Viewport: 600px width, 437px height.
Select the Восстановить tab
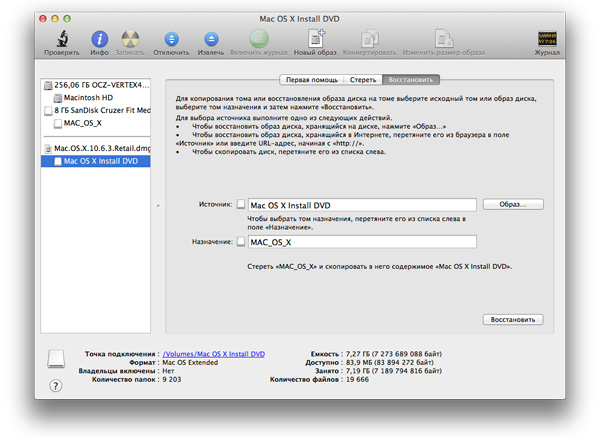click(x=410, y=79)
